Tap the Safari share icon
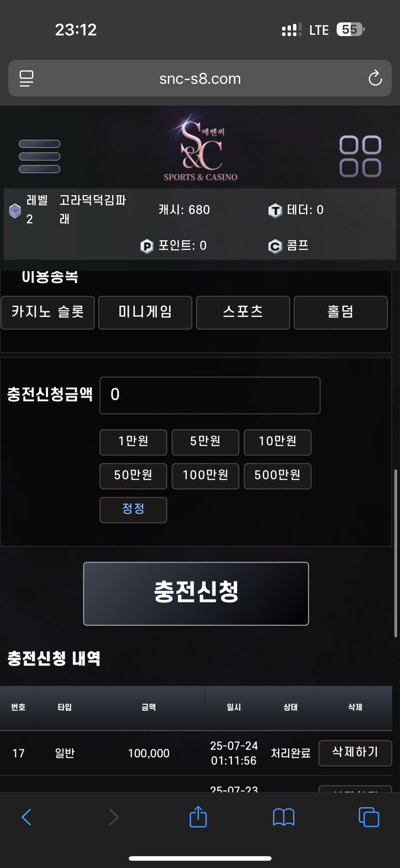400x868 pixels. pos(198,817)
